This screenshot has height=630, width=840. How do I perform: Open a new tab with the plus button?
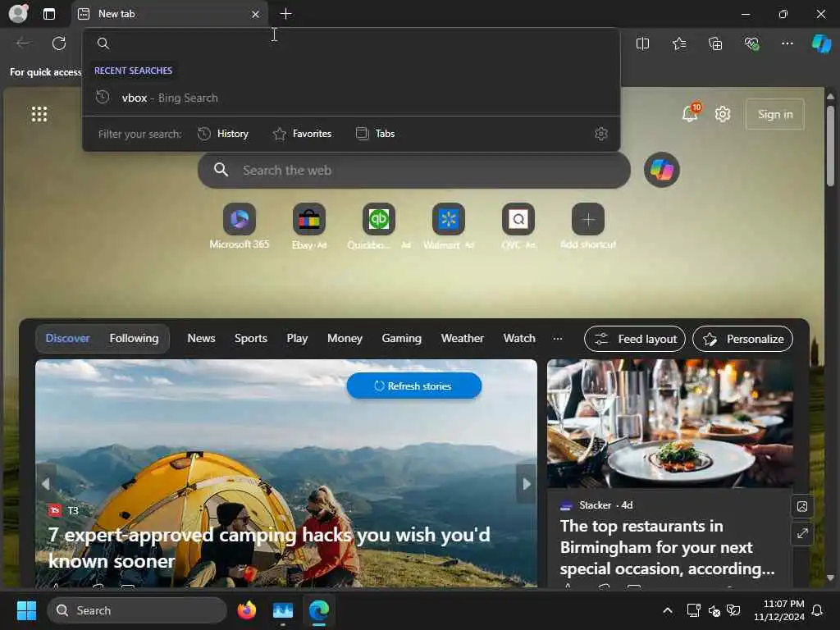tap(286, 14)
